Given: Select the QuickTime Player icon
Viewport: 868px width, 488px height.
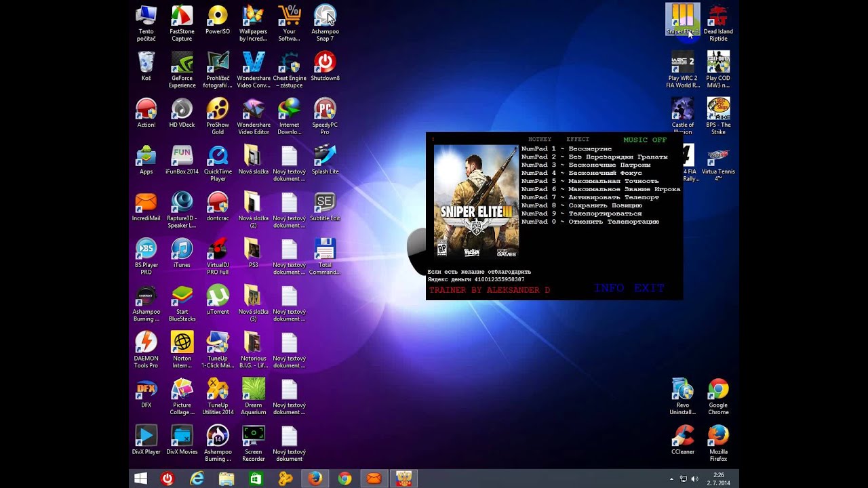Looking at the screenshot, I should click(218, 163).
